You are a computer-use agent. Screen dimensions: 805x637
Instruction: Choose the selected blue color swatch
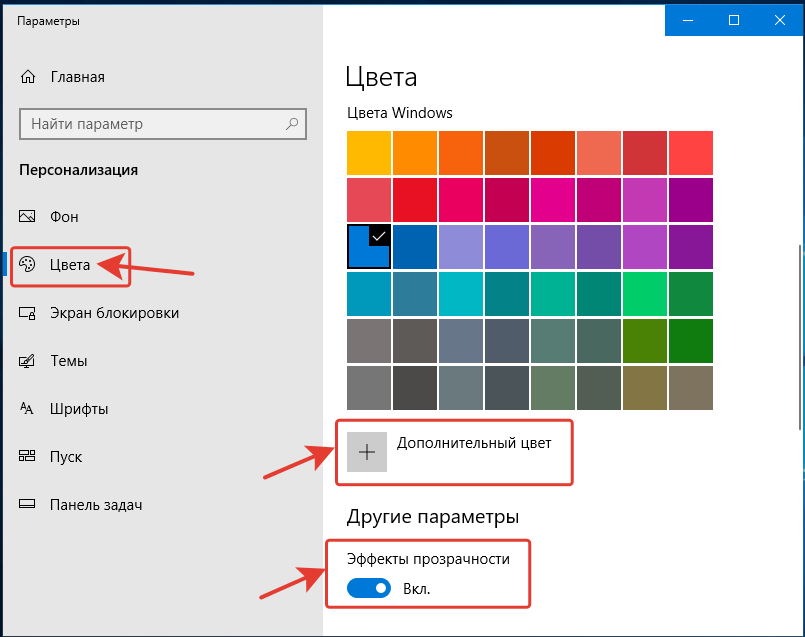[369, 246]
